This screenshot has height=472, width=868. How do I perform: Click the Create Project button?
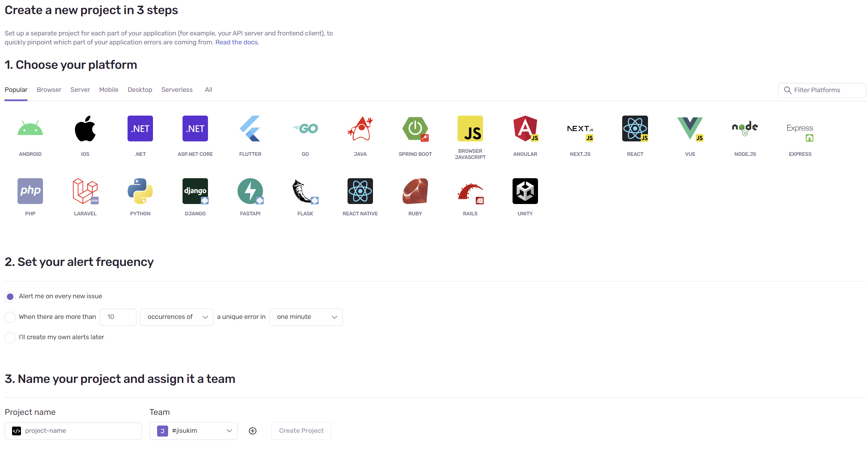(301, 431)
